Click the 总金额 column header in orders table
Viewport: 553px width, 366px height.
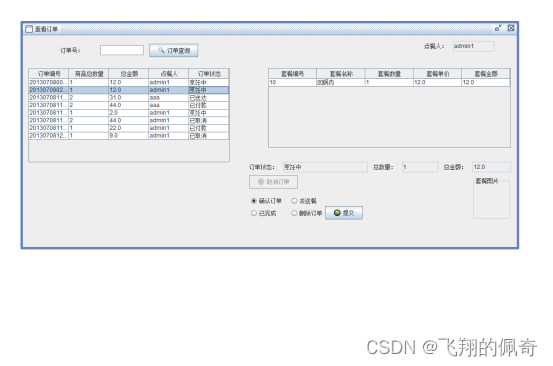point(129,74)
